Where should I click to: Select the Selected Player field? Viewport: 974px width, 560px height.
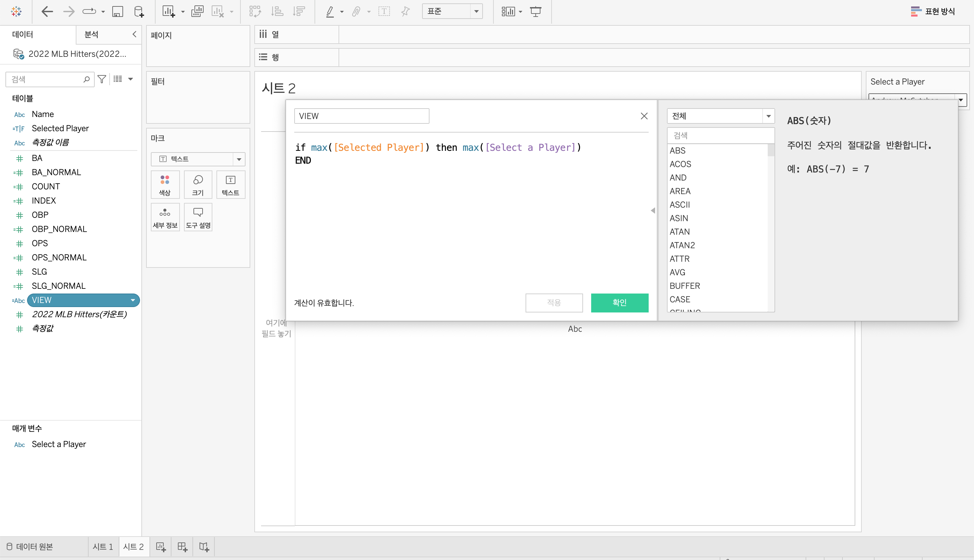[60, 128]
